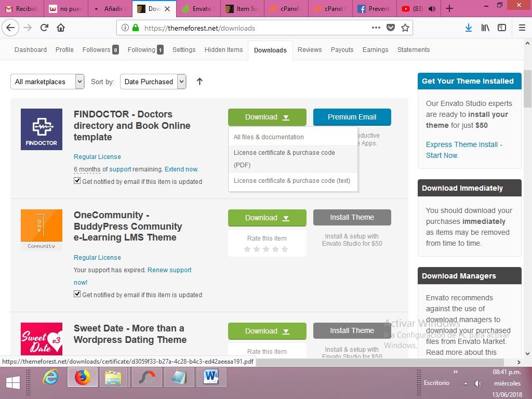Switch to Firefox in the taskbar
Image resolution: width=532 pixels, height=399 pixels.
coord(83,378)
